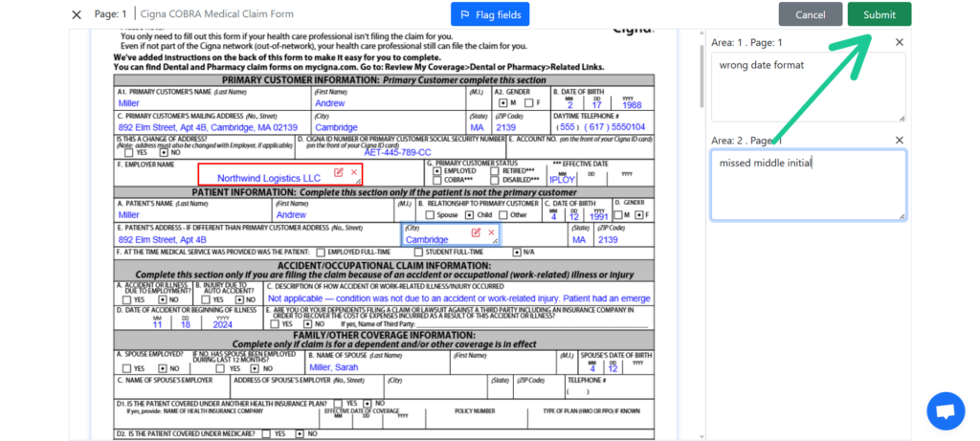Check the EMPLOYED FULL-TIME box
Viewport: 980px width, 441px height.
[321, 253]
